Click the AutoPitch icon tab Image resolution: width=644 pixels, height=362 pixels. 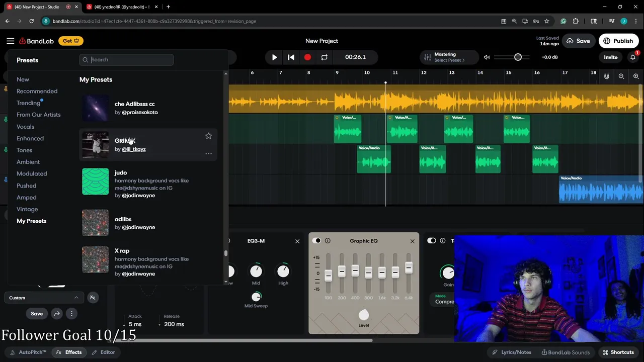click(x=28, y=352)
